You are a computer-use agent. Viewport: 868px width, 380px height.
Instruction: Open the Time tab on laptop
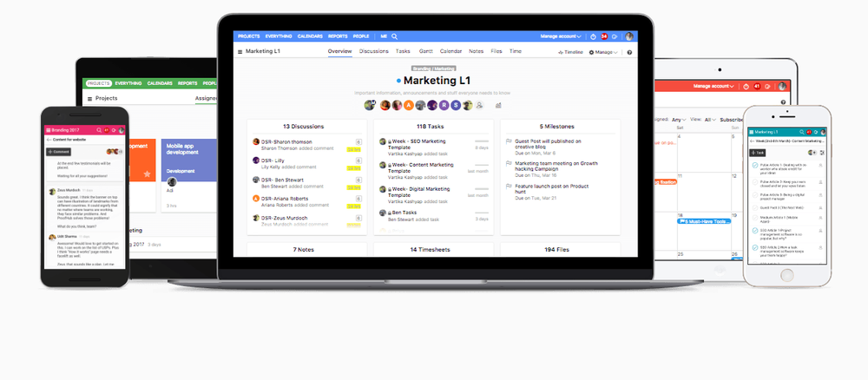[516, 51]
